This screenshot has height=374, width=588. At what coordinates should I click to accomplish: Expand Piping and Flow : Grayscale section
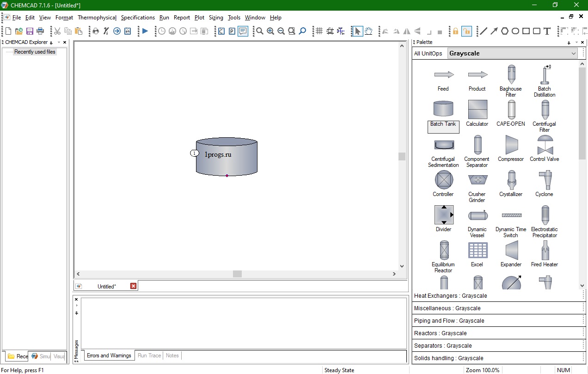tap(499, 321)
